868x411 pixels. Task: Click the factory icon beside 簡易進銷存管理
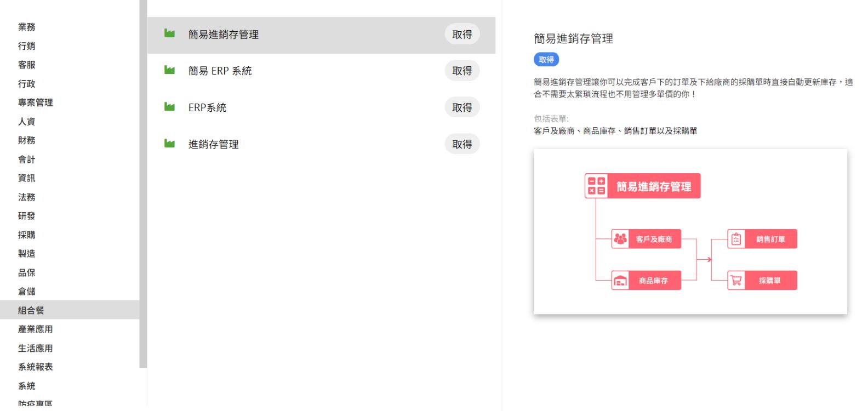tap(169, 34)
